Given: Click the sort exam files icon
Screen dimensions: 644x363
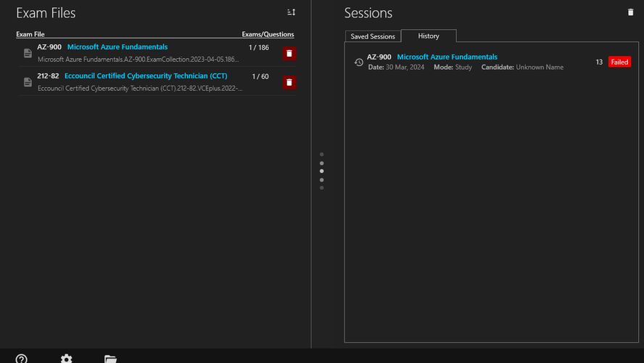Looking at the screenshot, I should point(291,12).
